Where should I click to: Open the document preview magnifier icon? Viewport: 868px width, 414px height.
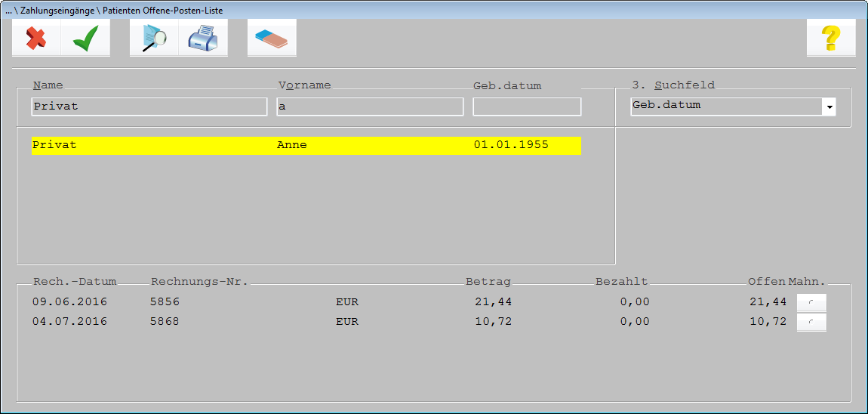pos(154,39)
